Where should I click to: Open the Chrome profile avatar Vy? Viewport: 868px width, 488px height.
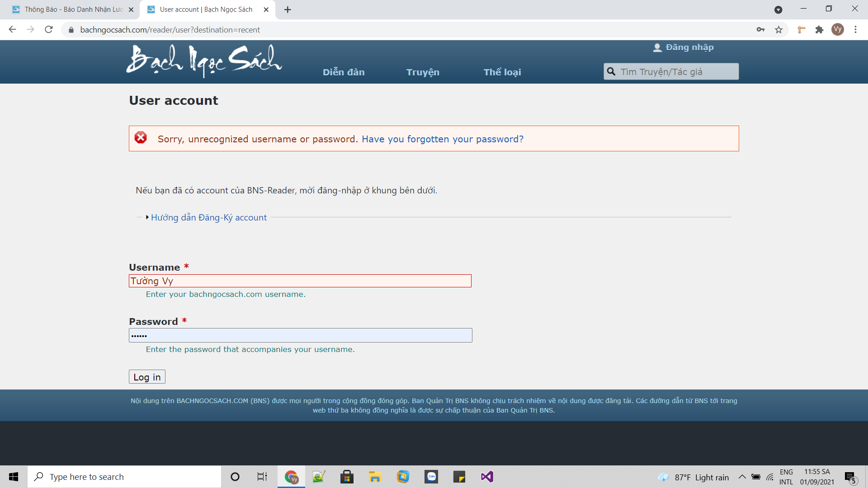tap(837, 30)
